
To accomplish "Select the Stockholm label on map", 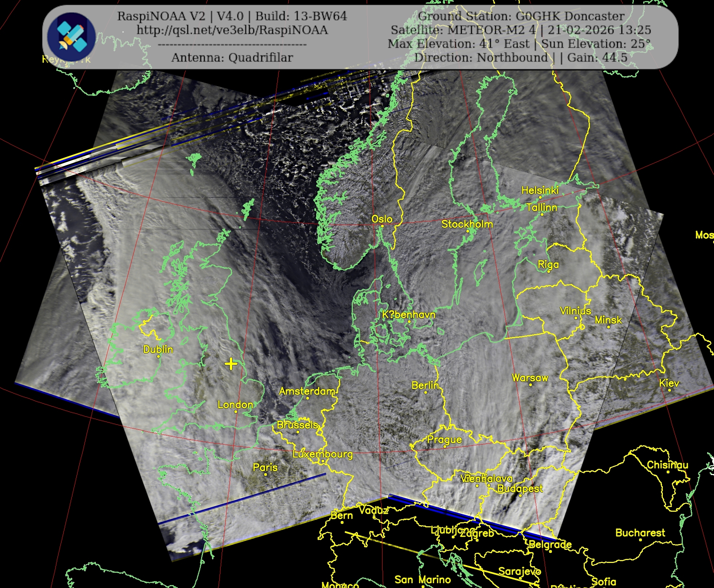I will (467, 224).
